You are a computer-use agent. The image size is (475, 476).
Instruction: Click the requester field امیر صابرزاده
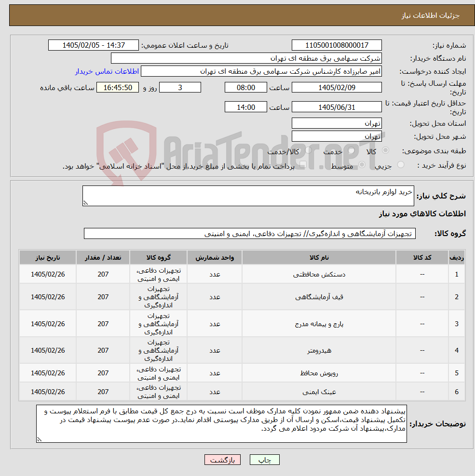(261, 71)
